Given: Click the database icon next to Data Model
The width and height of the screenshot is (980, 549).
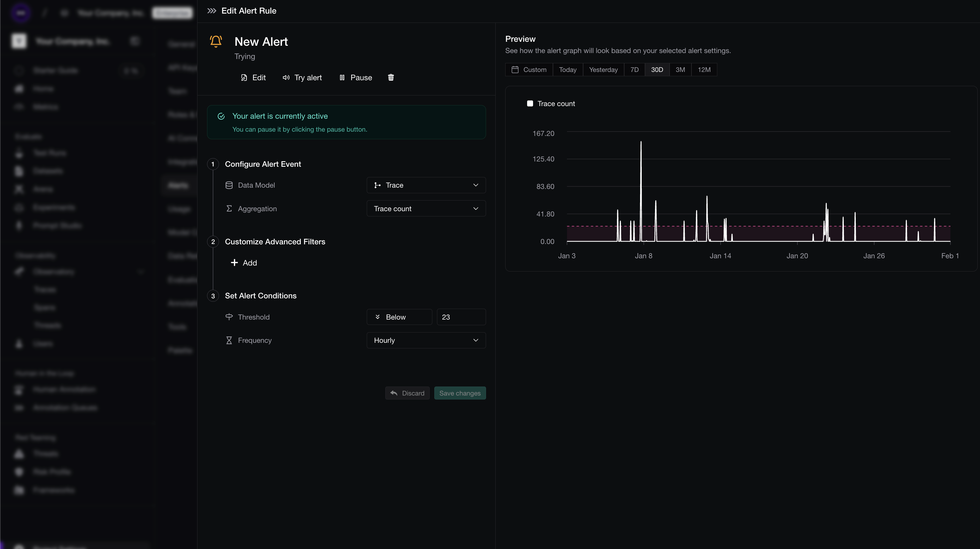Looking at the screenshot, I should (229, 185).
